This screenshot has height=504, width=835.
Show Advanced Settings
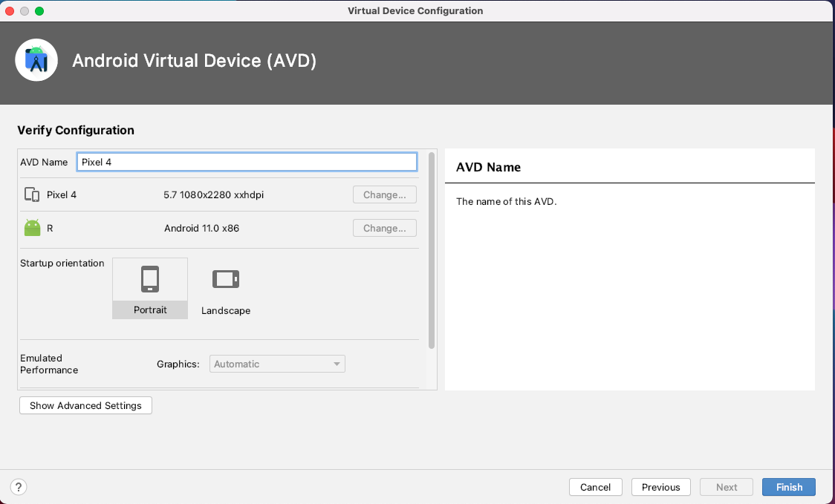[x=85, y=405]
